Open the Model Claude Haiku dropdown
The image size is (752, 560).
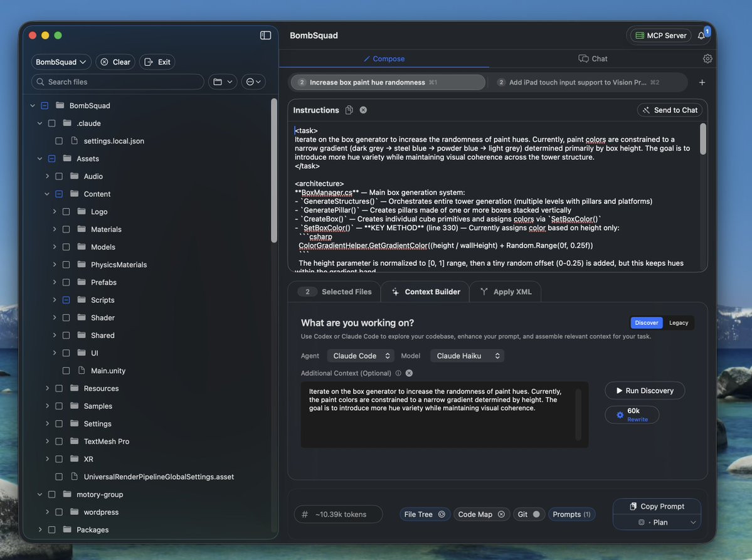click(x=467, y=356)
